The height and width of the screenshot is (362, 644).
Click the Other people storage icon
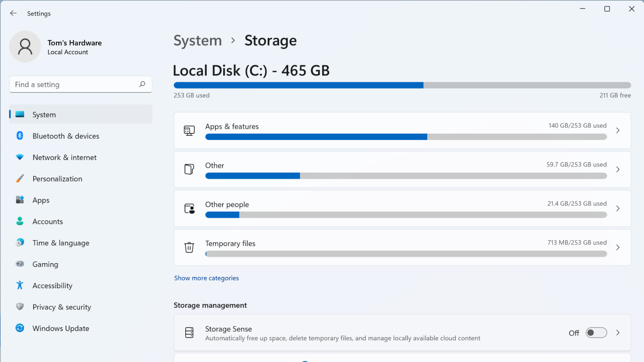pyautogui.click(x=189, y=208)
